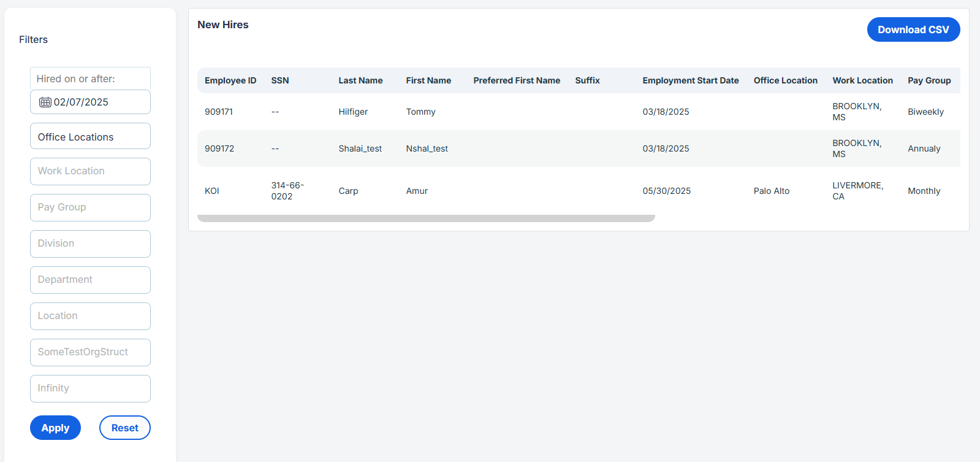Click pay group Monthly
Screen dimensions: 980x462
coord(924,191)
